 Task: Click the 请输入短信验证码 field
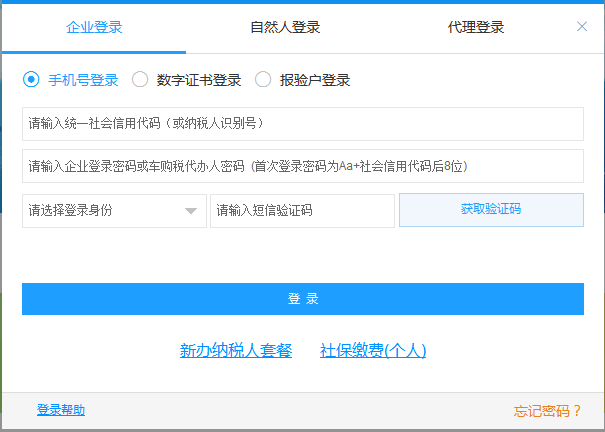click(302, 211)
